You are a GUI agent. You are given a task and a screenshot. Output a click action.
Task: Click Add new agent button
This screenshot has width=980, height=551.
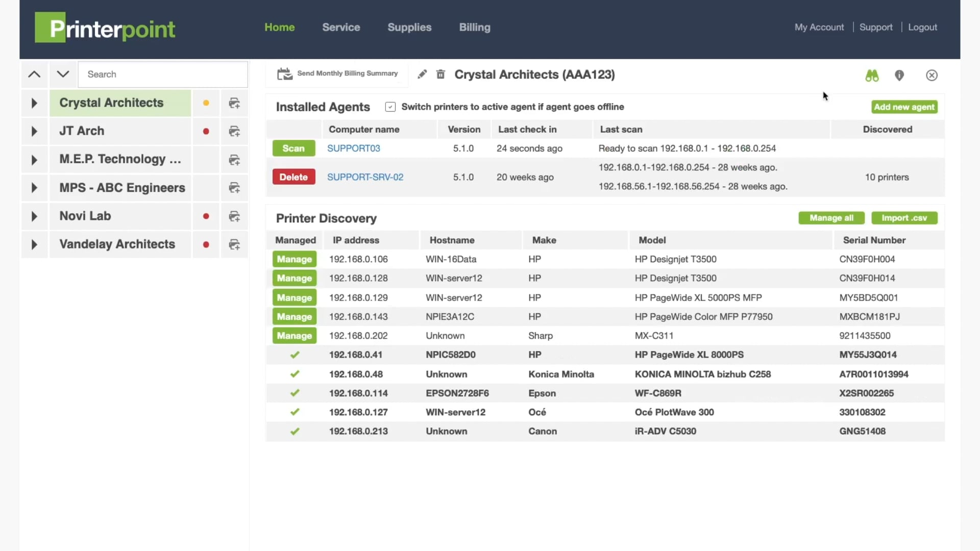click(904, 107)
